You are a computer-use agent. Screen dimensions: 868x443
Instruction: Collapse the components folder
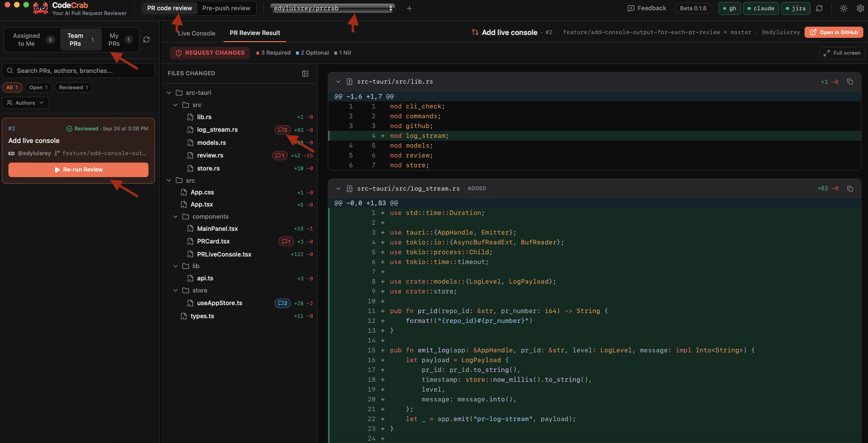click(176, 217)
